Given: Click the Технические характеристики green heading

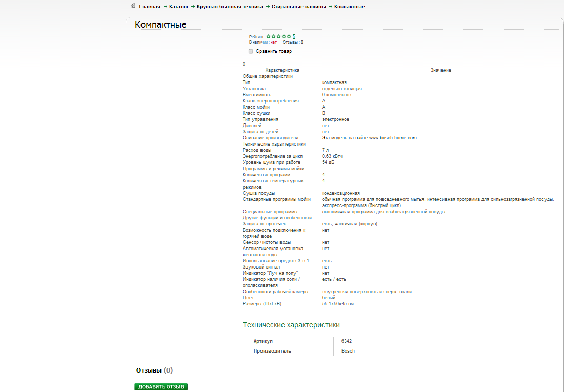Looking at the screenshot, I should click(291, 325).
